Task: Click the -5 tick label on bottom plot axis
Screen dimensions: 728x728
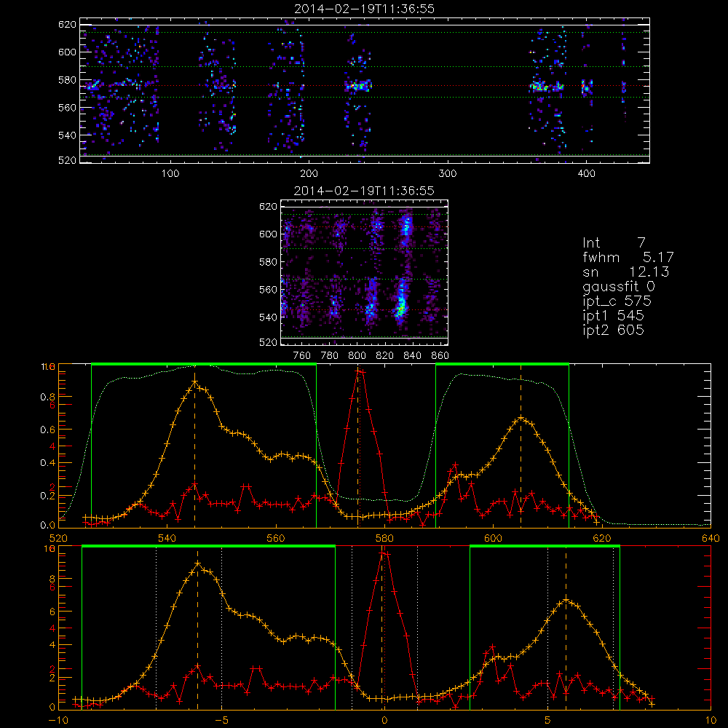Action: 221,721
